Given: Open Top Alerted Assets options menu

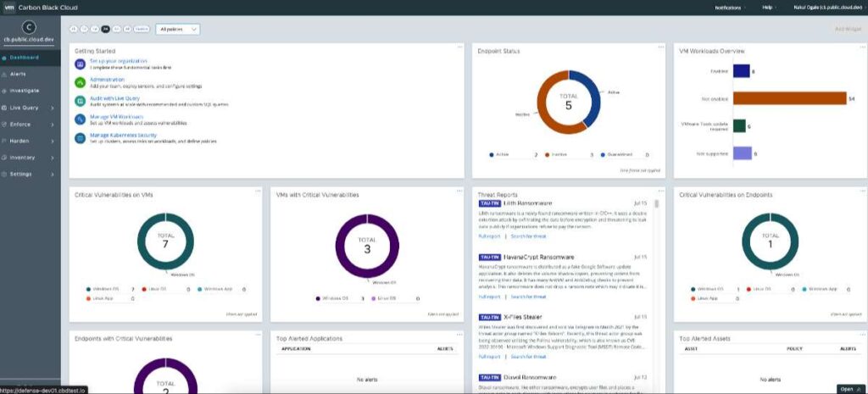Looking at the screenshot, I should [862, 335].
